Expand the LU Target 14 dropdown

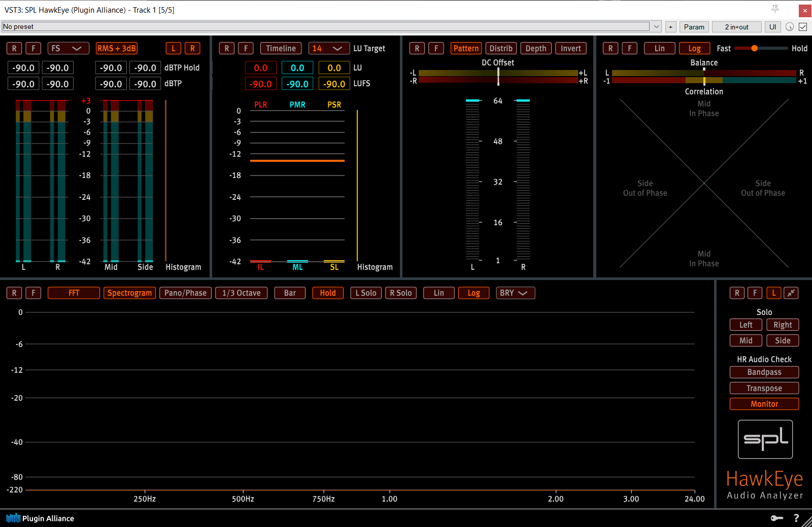click(328, 48)
